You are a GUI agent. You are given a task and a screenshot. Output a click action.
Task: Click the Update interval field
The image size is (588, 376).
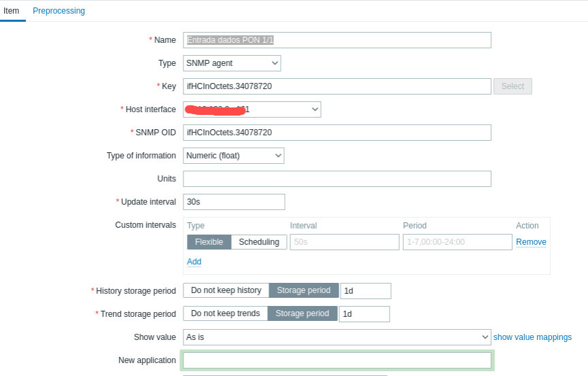234,202
